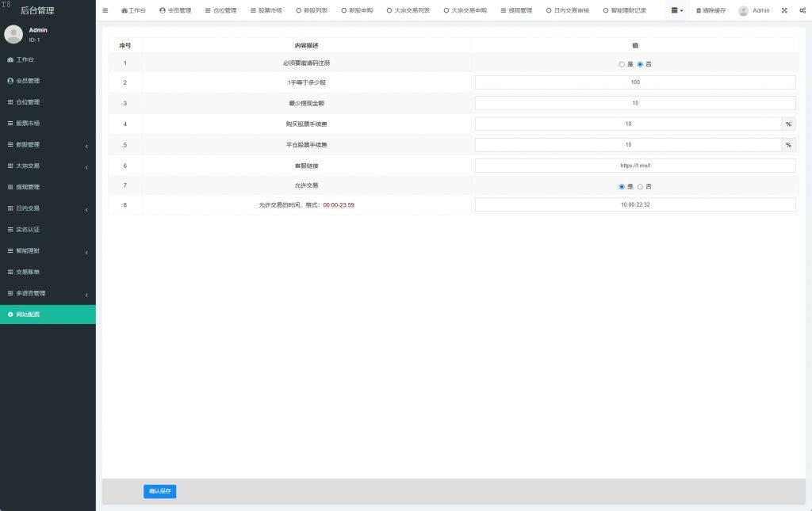Click the Admin user menu top right
Image resolution: width=812 pixels, height=511 pixels.
coord(753,10)
